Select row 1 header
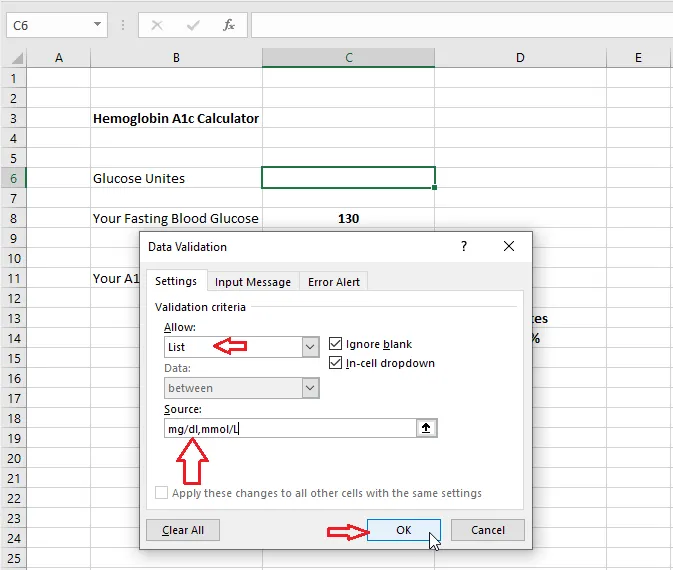 (13, 78)
